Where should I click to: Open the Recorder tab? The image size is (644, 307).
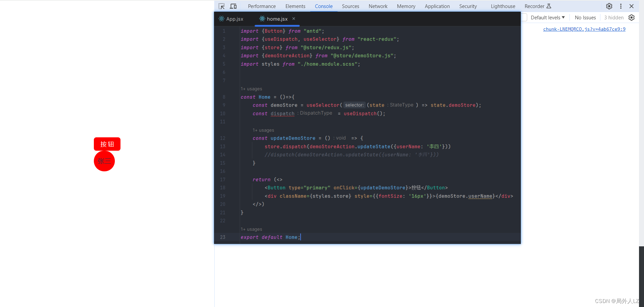tap(534, 6)
